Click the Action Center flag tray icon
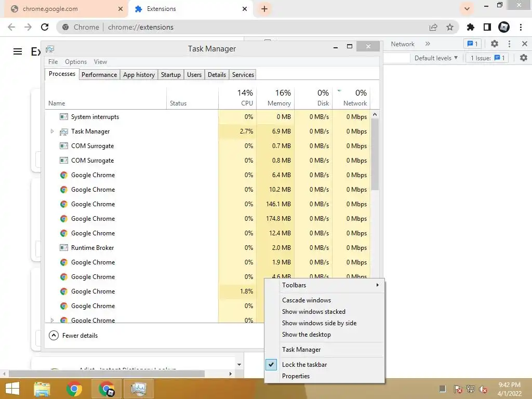This screenshot has width=532, height=399. click(458, 389)
